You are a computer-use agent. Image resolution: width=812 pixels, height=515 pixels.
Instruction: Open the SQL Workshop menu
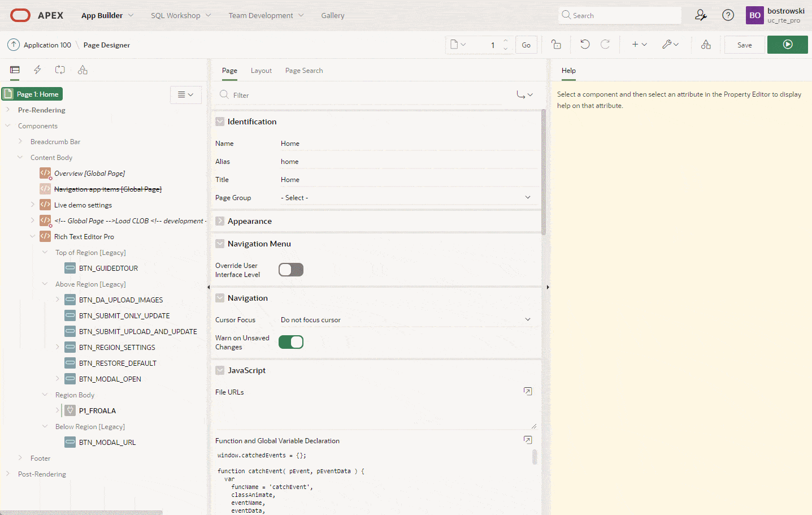point(181,15)
